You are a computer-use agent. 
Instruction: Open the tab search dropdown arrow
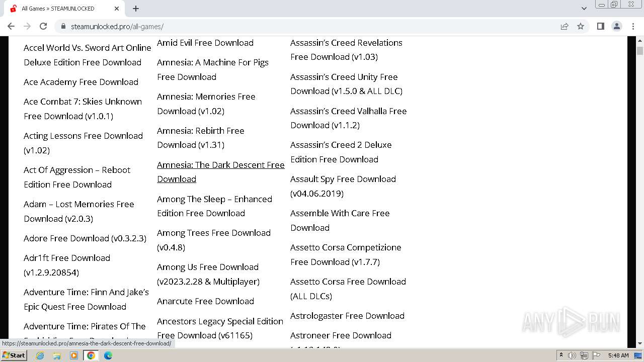pos(584,9)
